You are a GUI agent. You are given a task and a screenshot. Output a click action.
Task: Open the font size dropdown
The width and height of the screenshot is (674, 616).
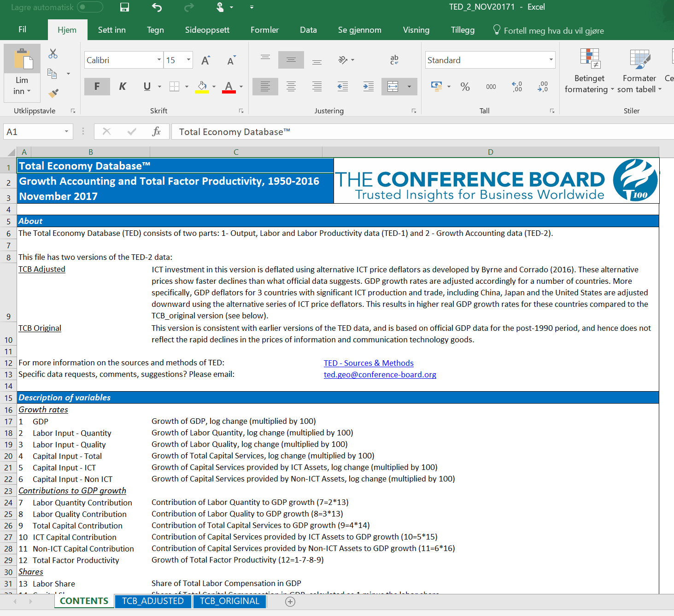tap(188, 60)
